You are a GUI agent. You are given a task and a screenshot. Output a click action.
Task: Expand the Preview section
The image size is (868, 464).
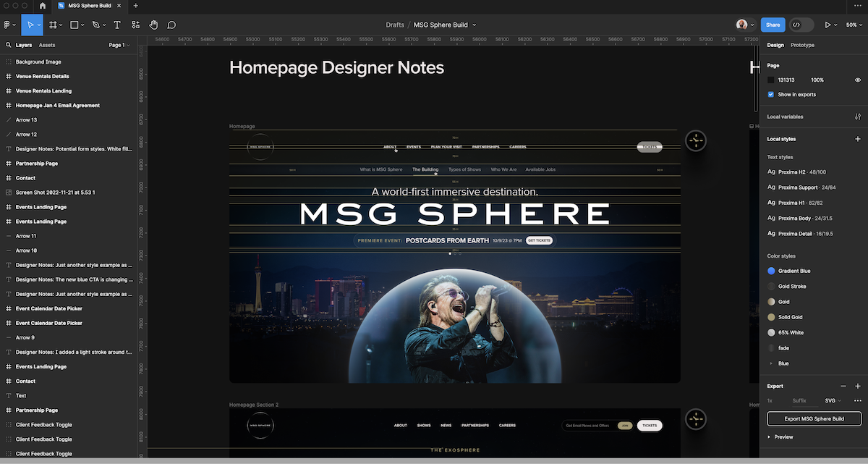click(x=780, y=437)
